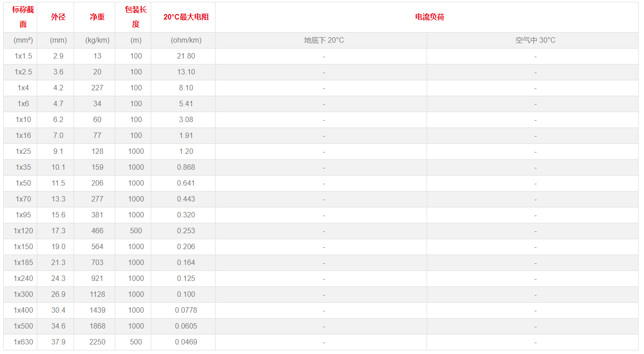
Task: Click the 标称截面 column header
Action: pos(23,17)
